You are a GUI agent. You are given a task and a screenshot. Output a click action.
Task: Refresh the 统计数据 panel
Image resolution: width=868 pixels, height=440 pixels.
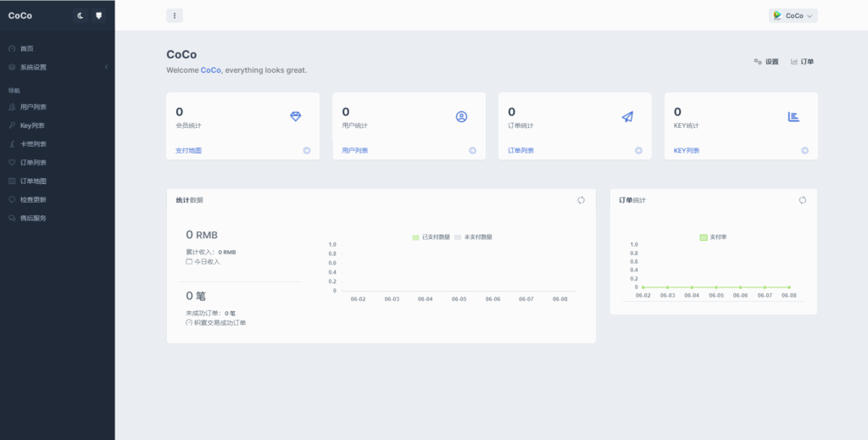(581, 200)
